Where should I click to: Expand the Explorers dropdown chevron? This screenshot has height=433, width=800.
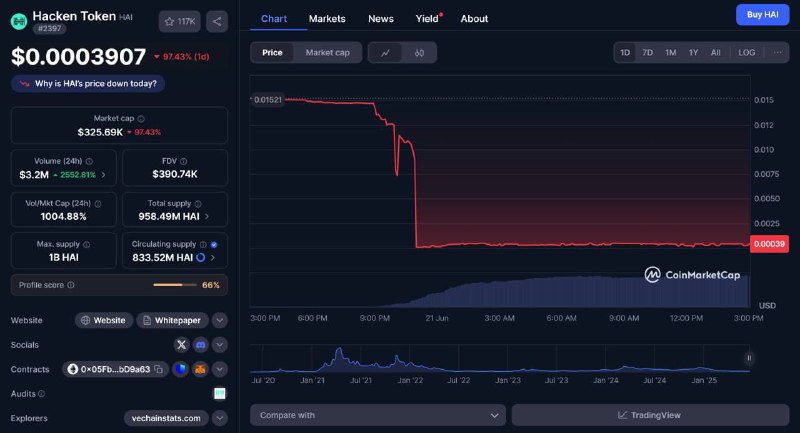[219, 418]
